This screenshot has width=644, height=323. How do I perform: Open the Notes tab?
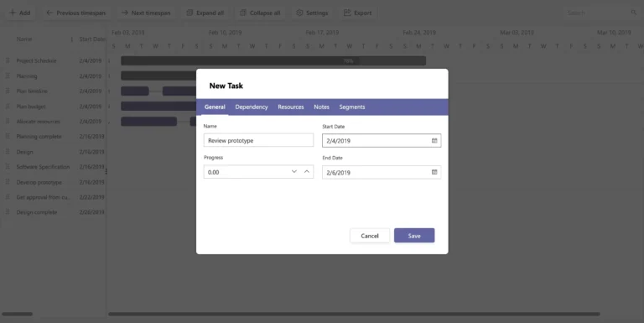coord(322,107)
